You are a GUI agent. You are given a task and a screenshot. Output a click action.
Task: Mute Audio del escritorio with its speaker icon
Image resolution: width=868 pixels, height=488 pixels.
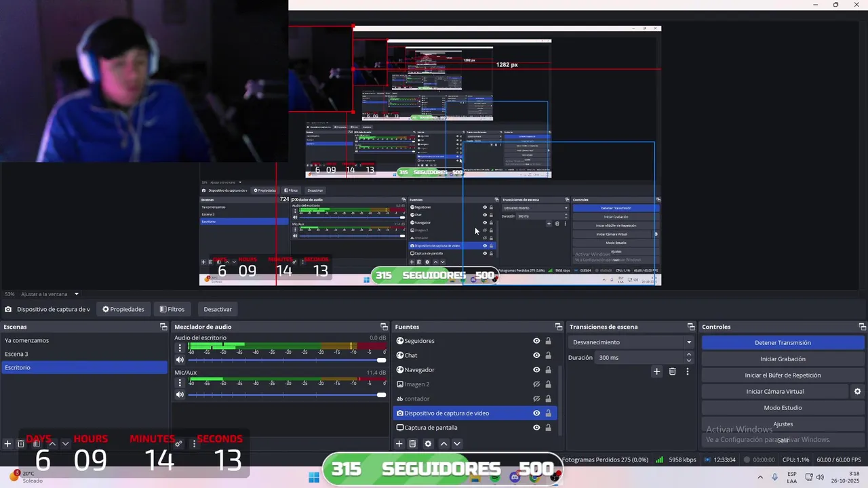point(180,360)
